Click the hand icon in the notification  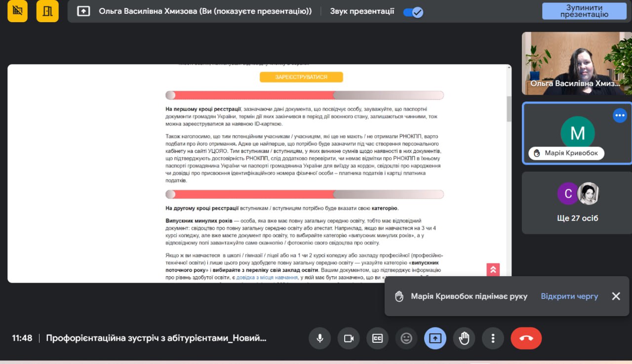coord(399,296)
